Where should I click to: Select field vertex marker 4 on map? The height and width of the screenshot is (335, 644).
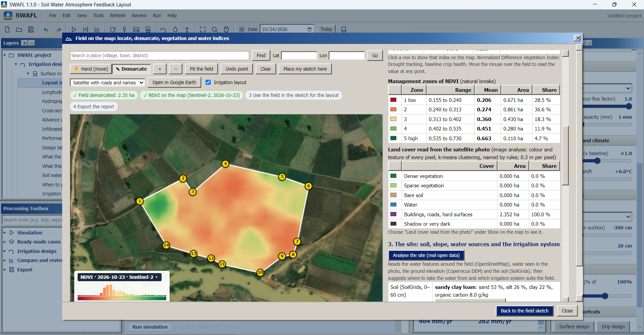225,164
